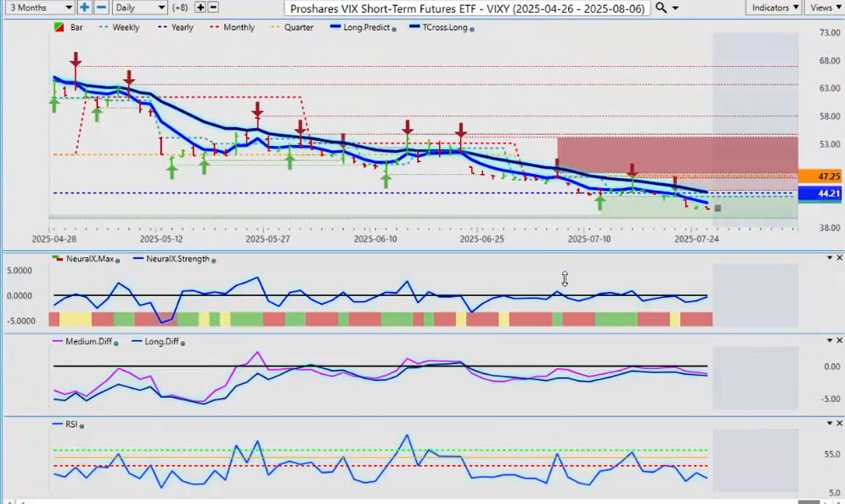Open the 3 Months time range dropdown

pos(38,8)
